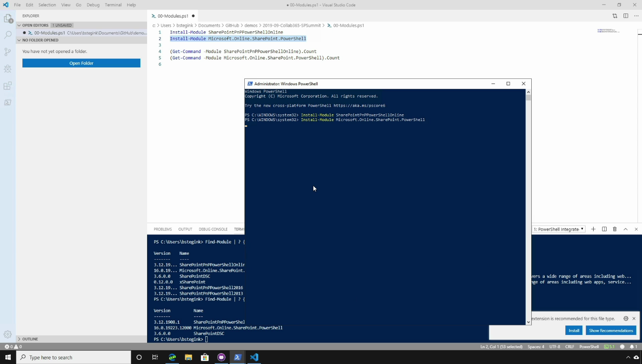Open the Debug menu
The width and height of the screenshot is (642, 364).
(93, 5)
